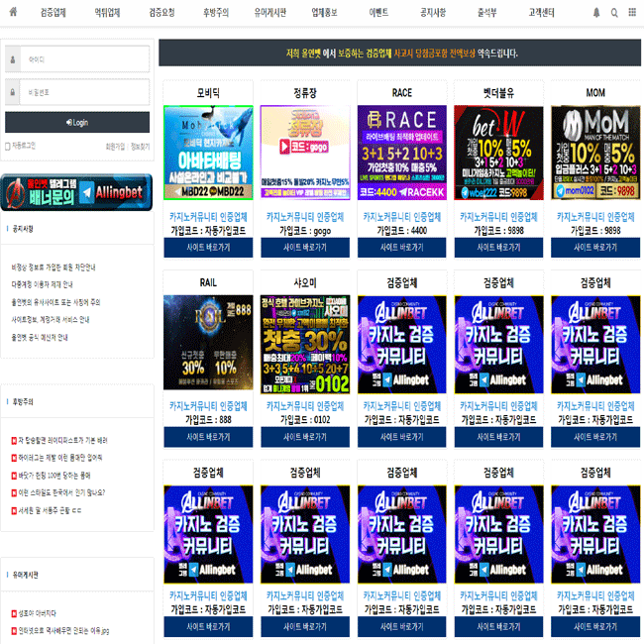644x644 pixels.
Task: Click 사이트 바로가기 under code 0102
Action: 305,437
